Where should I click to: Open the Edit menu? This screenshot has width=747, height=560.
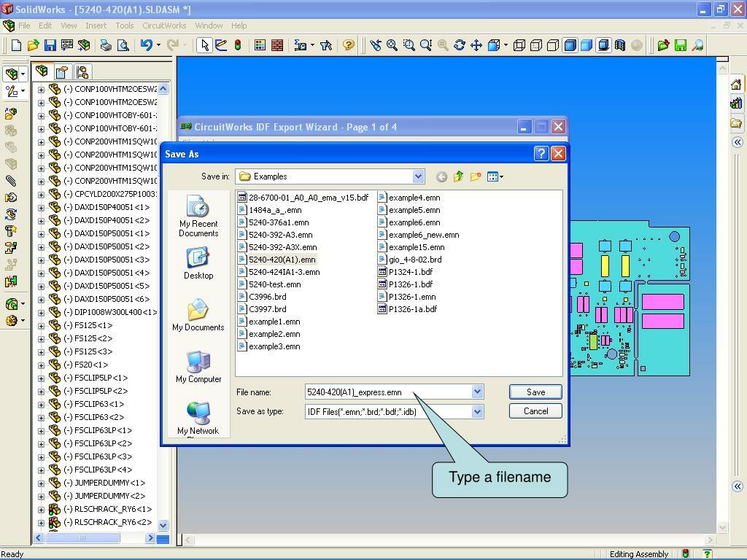click(45, 26)
